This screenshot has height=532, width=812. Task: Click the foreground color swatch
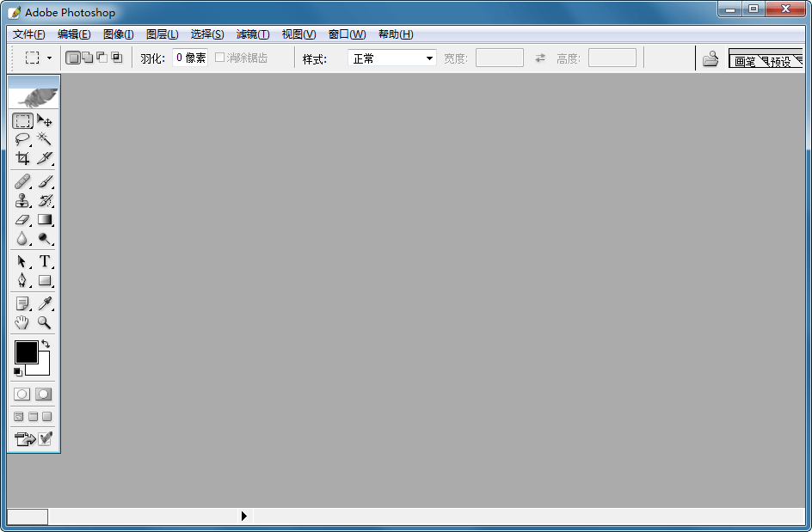click(x=26, y=353)
